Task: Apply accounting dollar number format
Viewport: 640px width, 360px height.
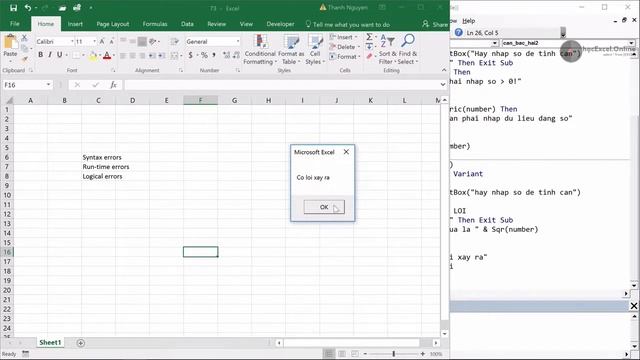Action: click(190, 55)
